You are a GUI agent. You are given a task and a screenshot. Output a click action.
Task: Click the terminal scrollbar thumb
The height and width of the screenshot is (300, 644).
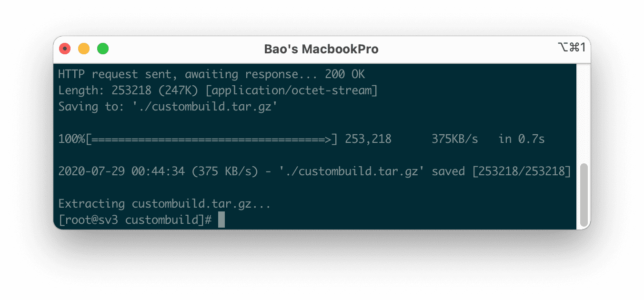[x=584, y=195]
